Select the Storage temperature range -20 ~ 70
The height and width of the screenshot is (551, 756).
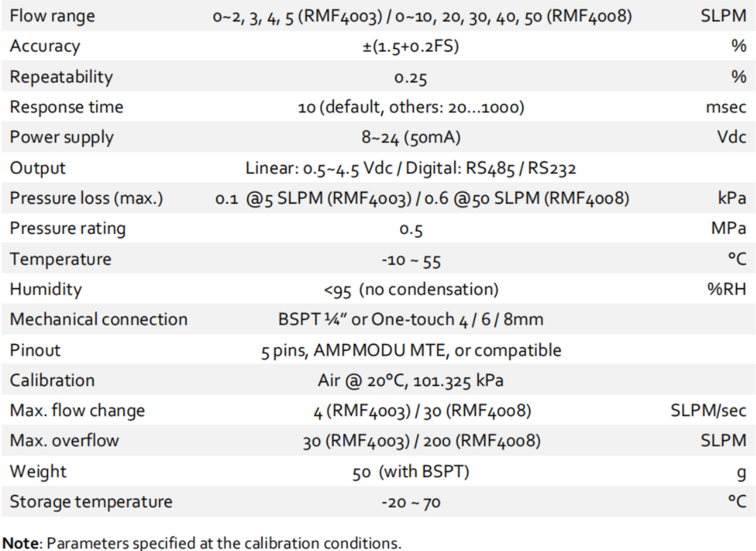411,502
